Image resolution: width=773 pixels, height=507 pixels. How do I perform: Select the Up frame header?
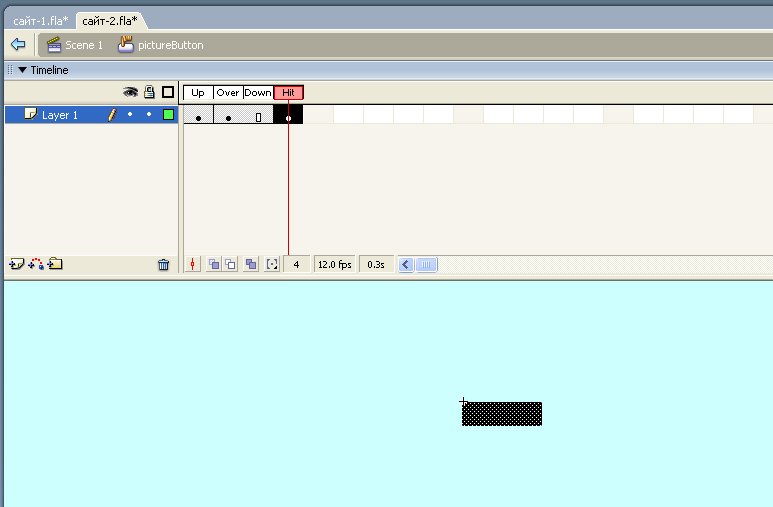pos(198,92)
